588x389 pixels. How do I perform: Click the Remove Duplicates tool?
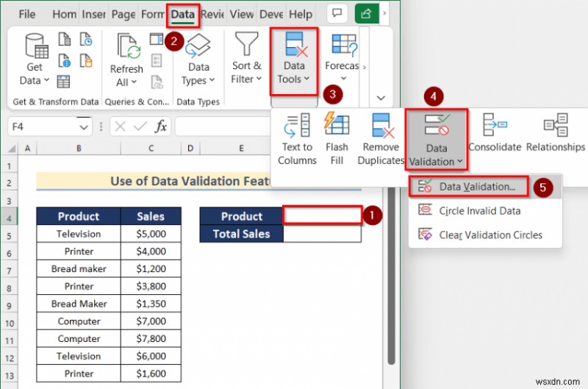tap(381, 140)
